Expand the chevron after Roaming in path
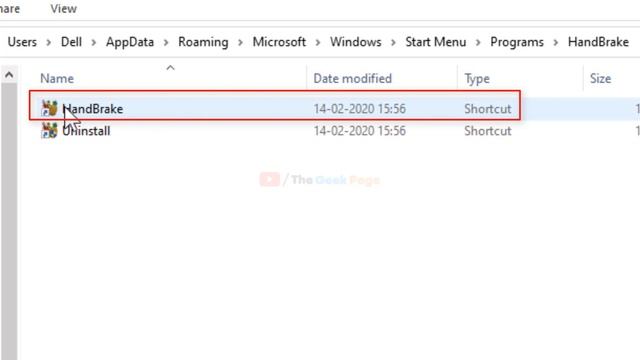640x360 pixels. [x=240, y=42]
